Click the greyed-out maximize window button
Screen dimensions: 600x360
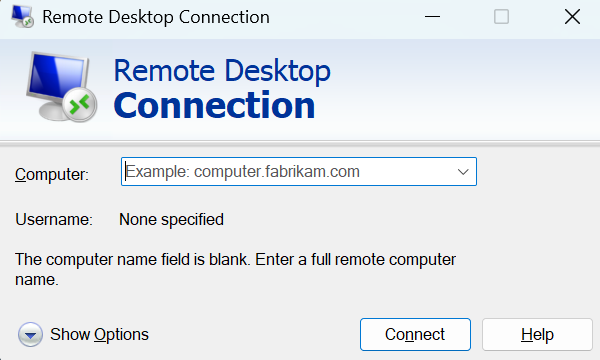[501, 17]
